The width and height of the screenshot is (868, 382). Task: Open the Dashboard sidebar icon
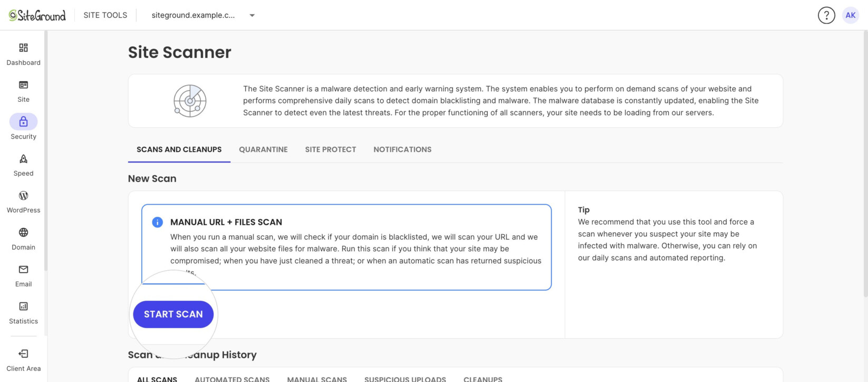coord(23,48)
